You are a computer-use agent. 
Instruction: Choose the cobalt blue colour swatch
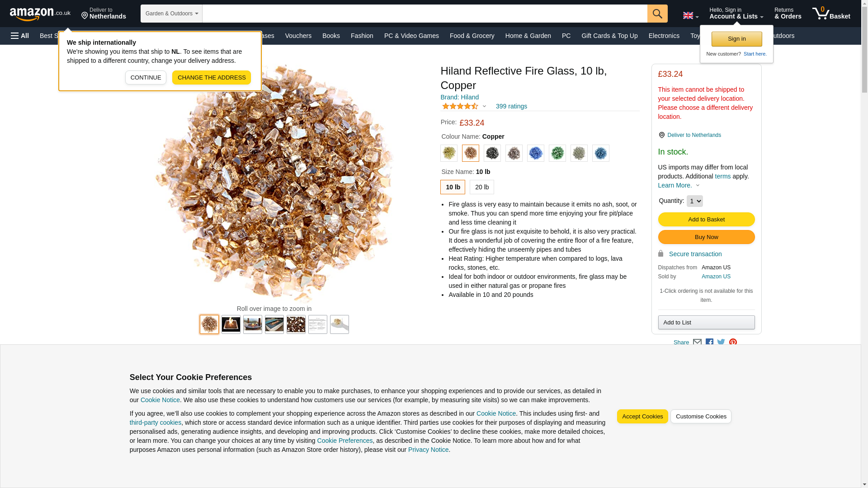535,153
